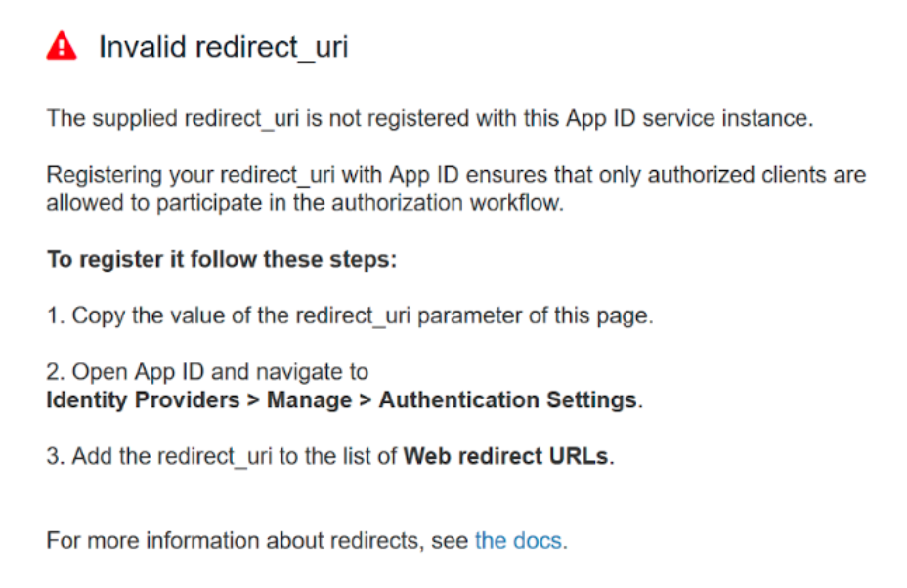Click the "2." step number

pyautogui.click(x=55, y=372)
